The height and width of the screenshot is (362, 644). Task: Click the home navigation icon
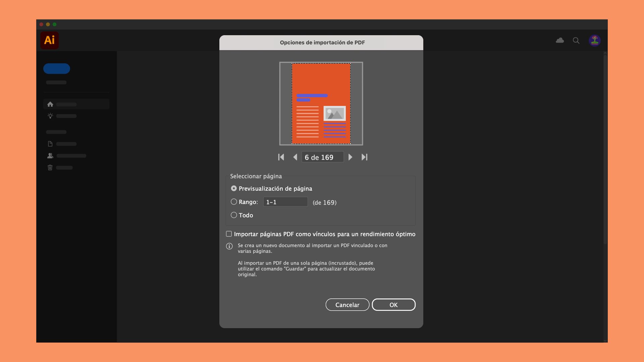(50, 104)
